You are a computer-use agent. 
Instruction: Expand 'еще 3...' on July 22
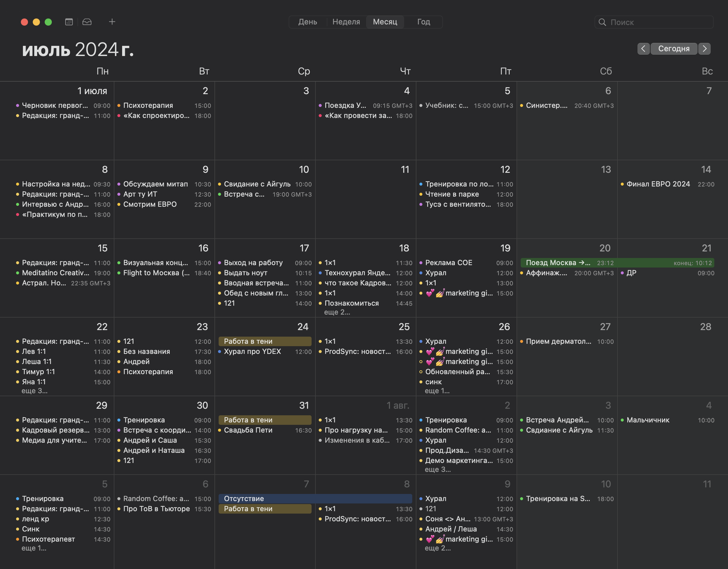[x=34, y=391]
